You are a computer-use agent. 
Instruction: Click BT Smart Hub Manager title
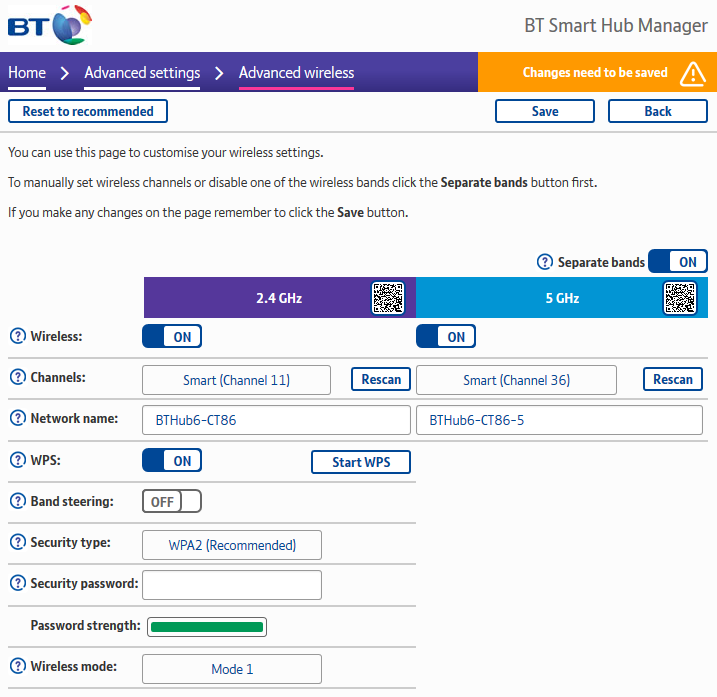[616, 26]
